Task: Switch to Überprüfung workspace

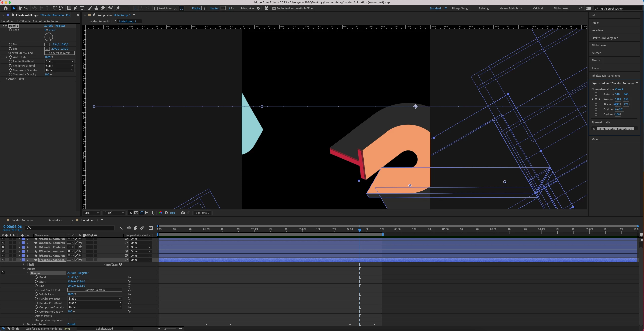Action: 460,8
